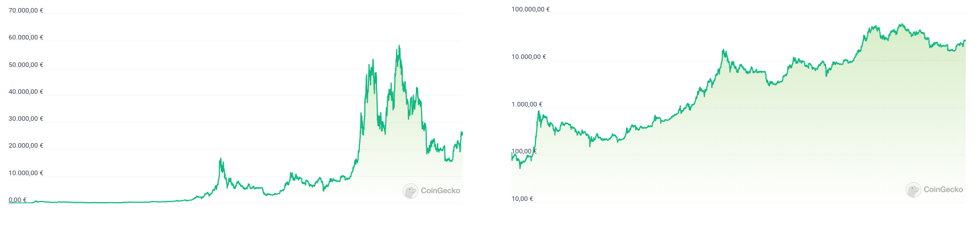Open the CoinGecko watermark text on the linear chart
This screenshot has width=980, height=225.
tap(440, 191)
